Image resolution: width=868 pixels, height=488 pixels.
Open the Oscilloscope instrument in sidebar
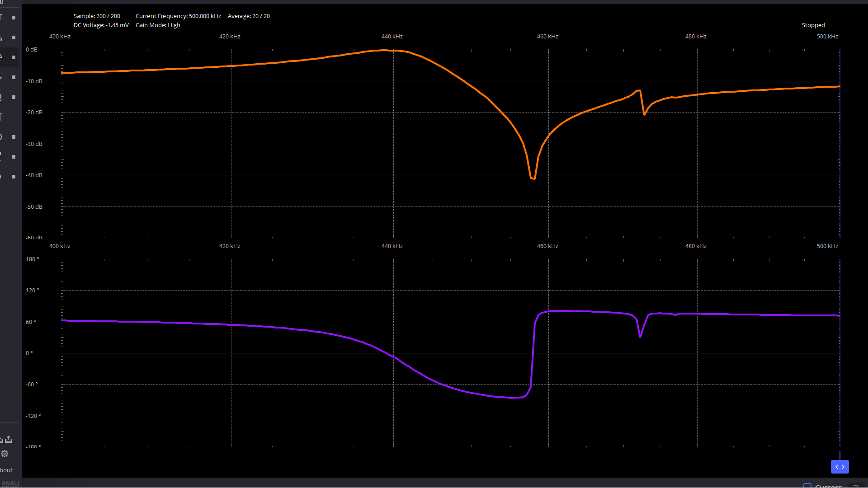click(x=1, y=18)
